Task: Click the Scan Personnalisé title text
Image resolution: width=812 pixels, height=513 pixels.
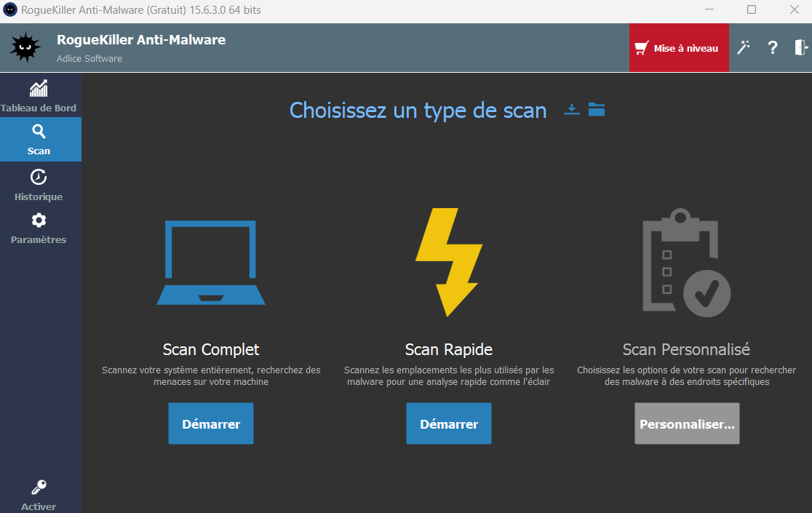Action: [686, 349]
